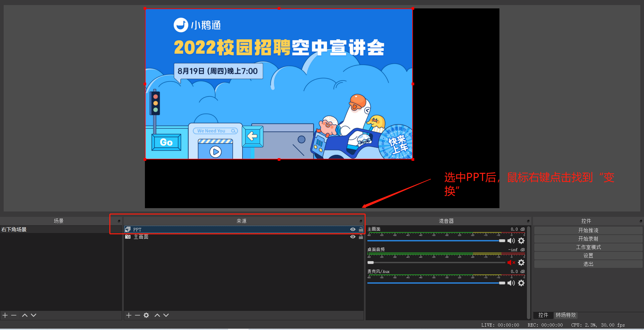
Task: Move the scene down with the arrow
Action: click(x=34, y=315)
